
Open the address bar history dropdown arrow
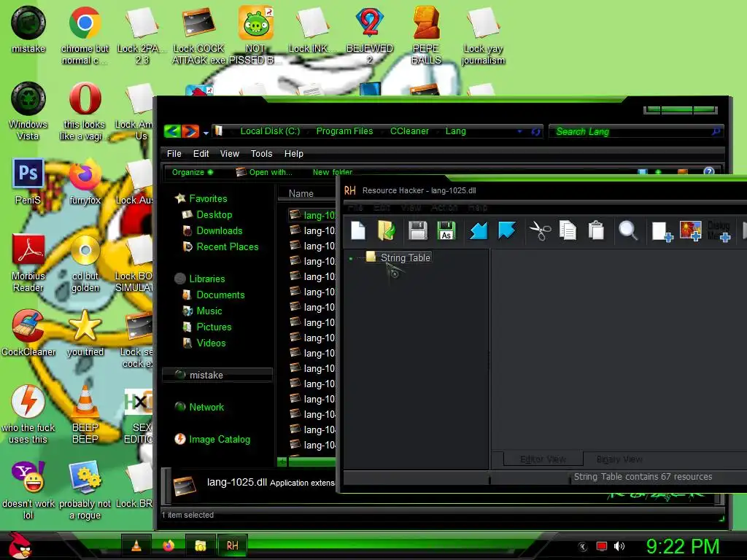point(519,131)
